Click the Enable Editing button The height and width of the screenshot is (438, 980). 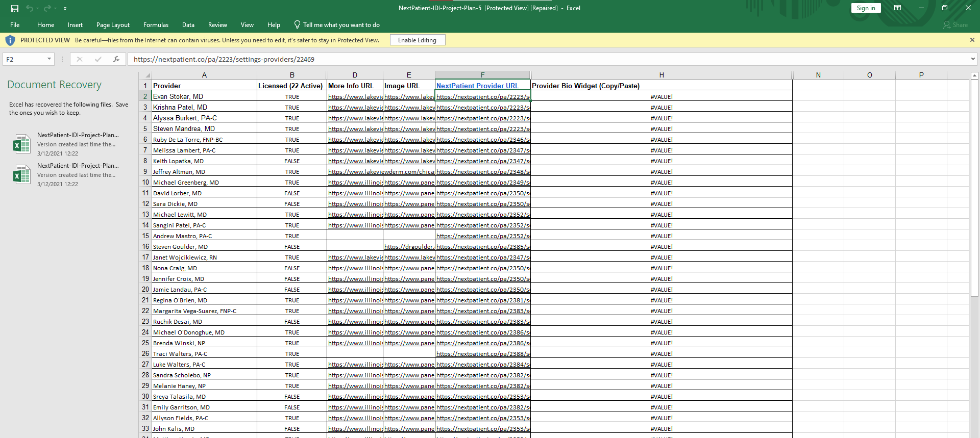[x=418, y=40]
